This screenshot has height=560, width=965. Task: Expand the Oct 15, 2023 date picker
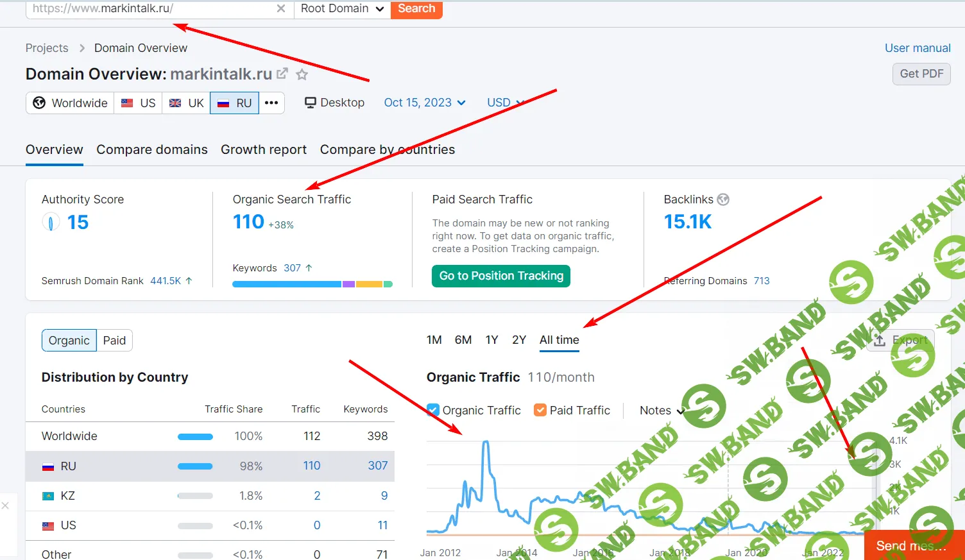(425, 103)
